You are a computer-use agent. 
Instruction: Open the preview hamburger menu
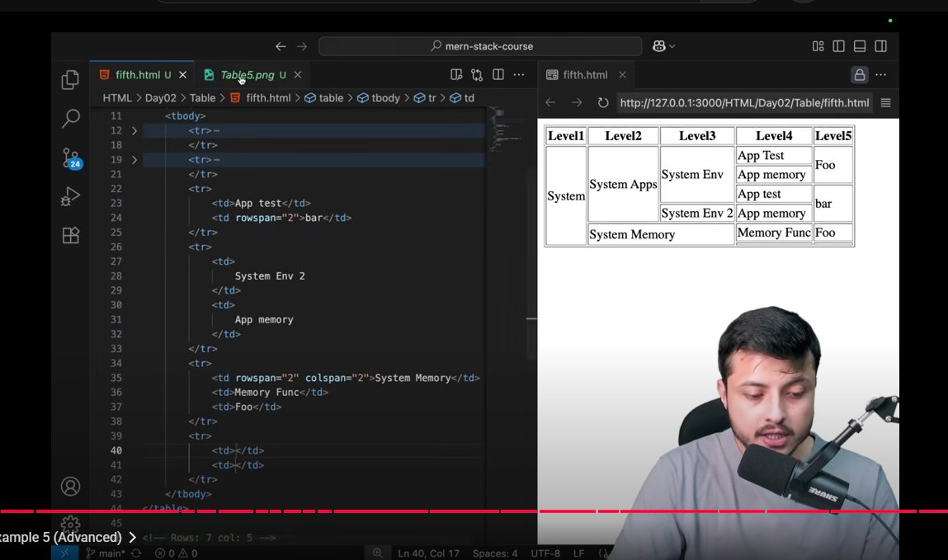click(886, 102)
